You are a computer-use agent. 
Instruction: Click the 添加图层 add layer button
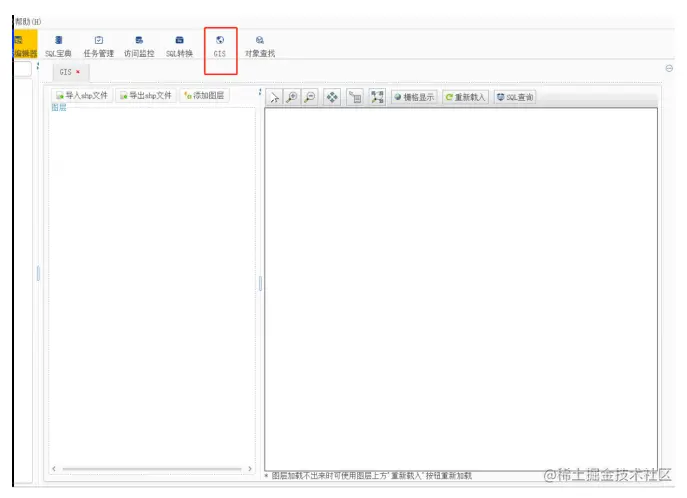pyautogui.click(x=204, y=95)
